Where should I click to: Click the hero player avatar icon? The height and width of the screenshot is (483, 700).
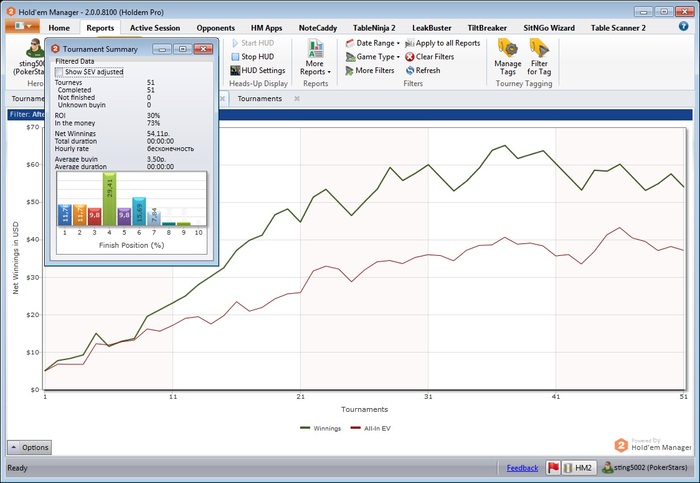pos(35,48)
